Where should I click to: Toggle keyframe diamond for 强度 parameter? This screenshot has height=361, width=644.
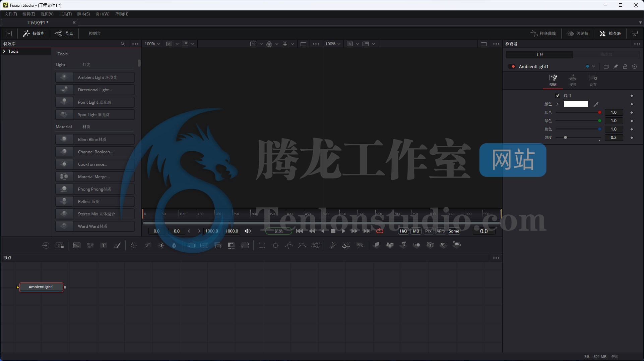632,138
